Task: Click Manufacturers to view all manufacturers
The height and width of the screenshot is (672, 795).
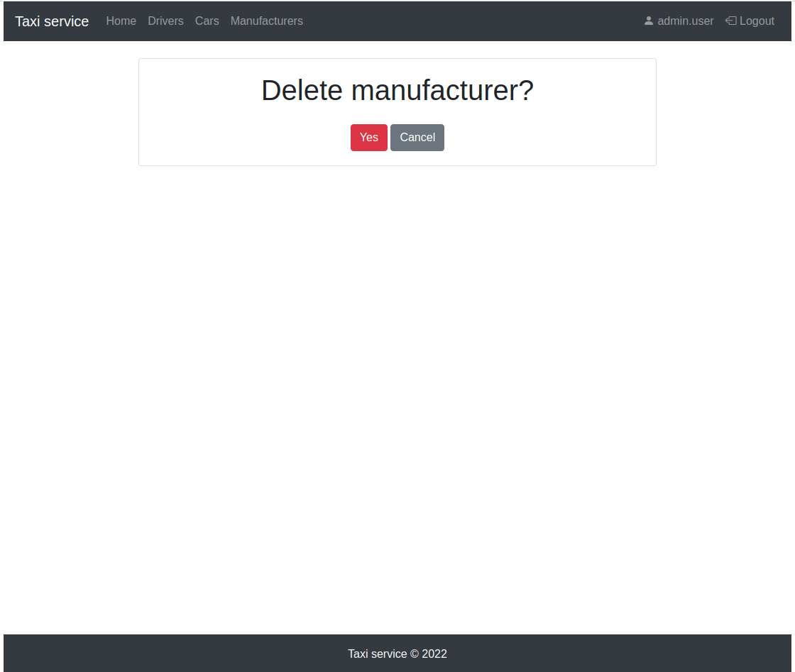Action: pyautogui.click(x=266, y=21)
